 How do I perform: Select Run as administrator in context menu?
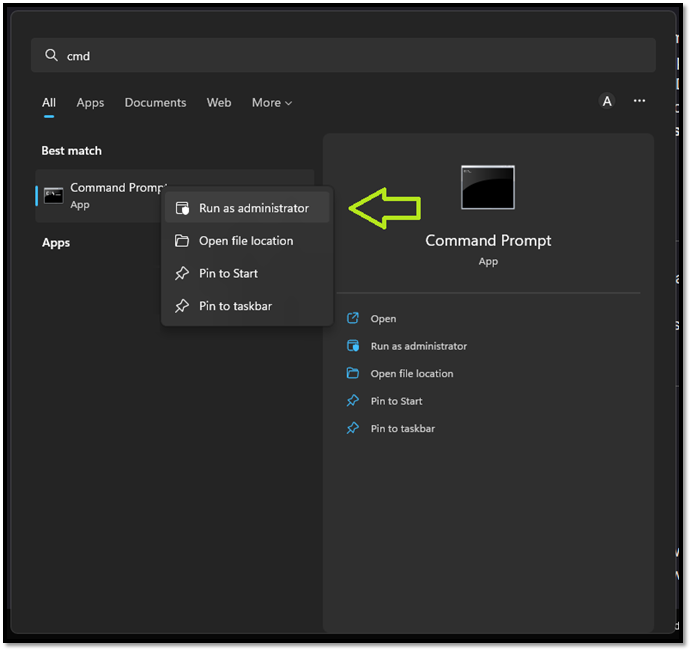(253, 208)
